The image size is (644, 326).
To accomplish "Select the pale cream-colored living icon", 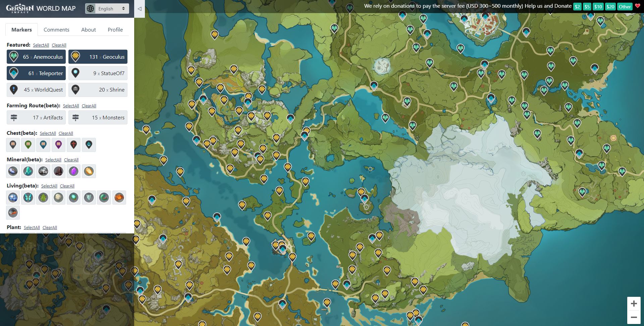I will pyautogui.click(x=58, y=198).
